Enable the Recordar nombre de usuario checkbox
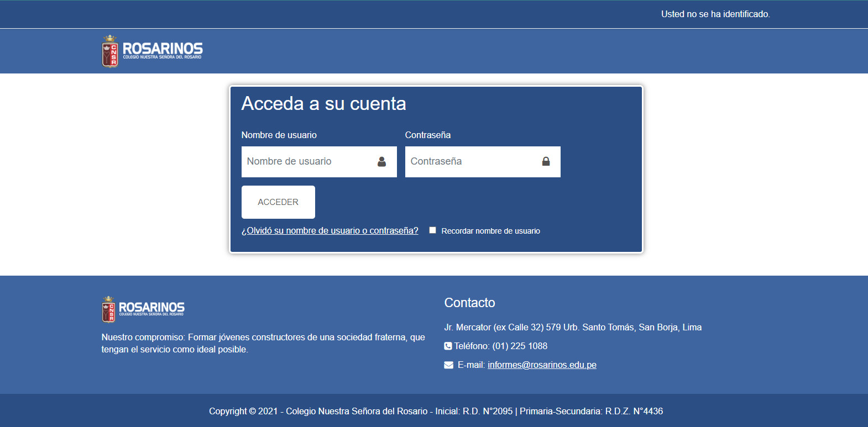The image size is (868, 427). 432,230
